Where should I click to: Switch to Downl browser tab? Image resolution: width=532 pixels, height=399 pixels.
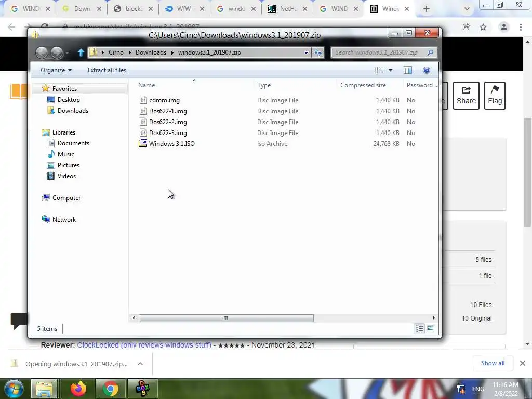pos(82,9)
